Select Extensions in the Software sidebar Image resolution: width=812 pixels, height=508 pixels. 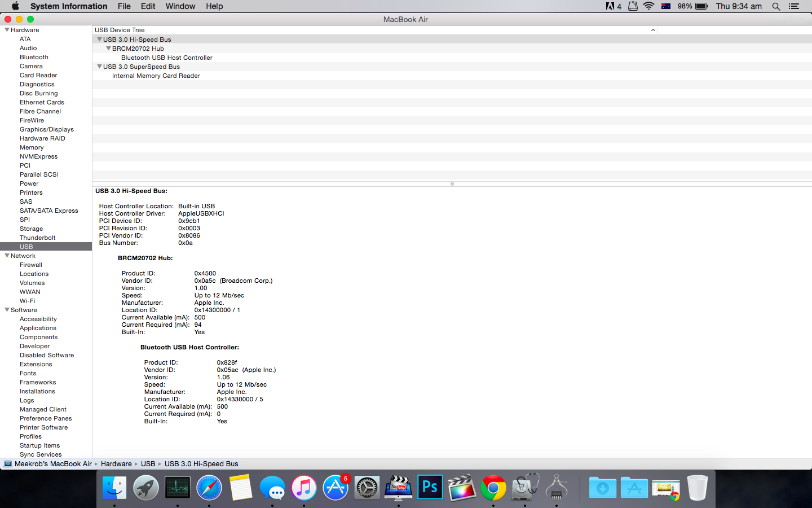click(x=36, y=364)
